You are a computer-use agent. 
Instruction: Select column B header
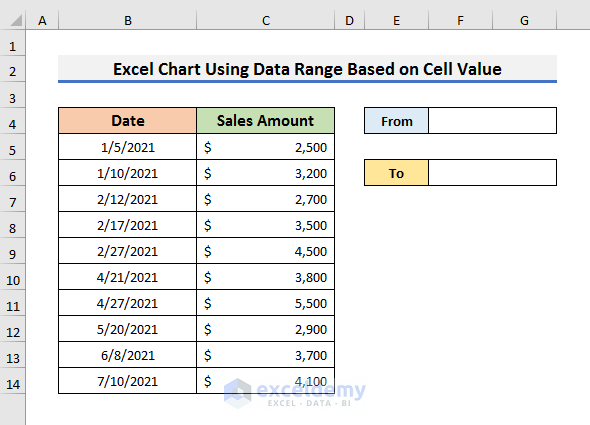point(128,20)
